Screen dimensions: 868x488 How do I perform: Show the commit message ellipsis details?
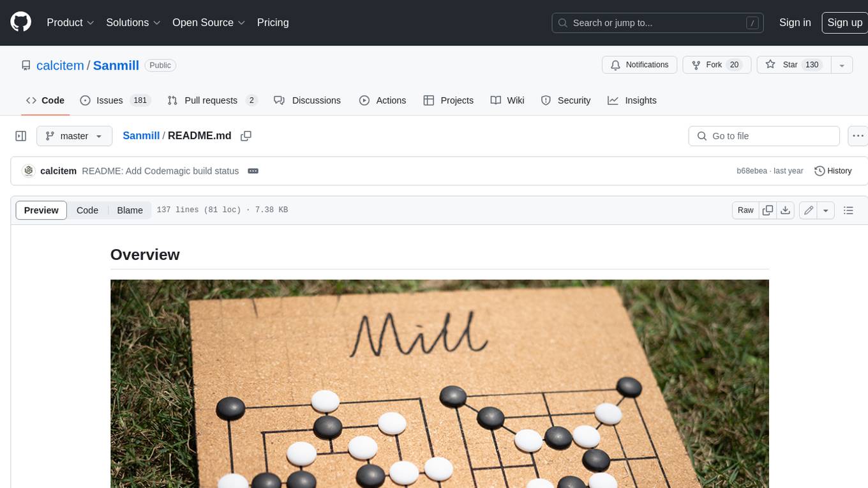(253, 171)
